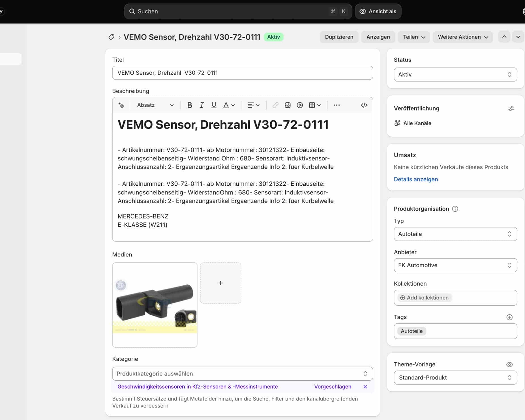Click the insert link icon

[x=275, y=105]
